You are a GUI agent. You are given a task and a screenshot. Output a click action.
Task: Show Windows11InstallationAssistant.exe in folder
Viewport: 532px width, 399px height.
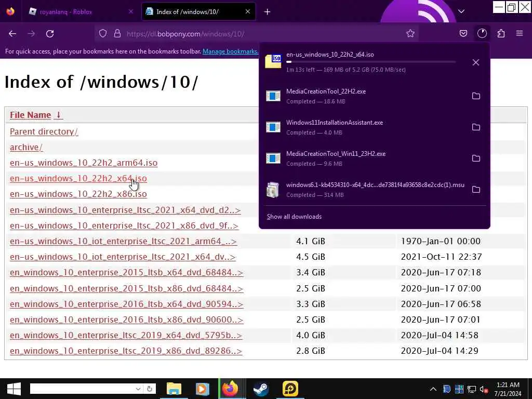[476, 127]
